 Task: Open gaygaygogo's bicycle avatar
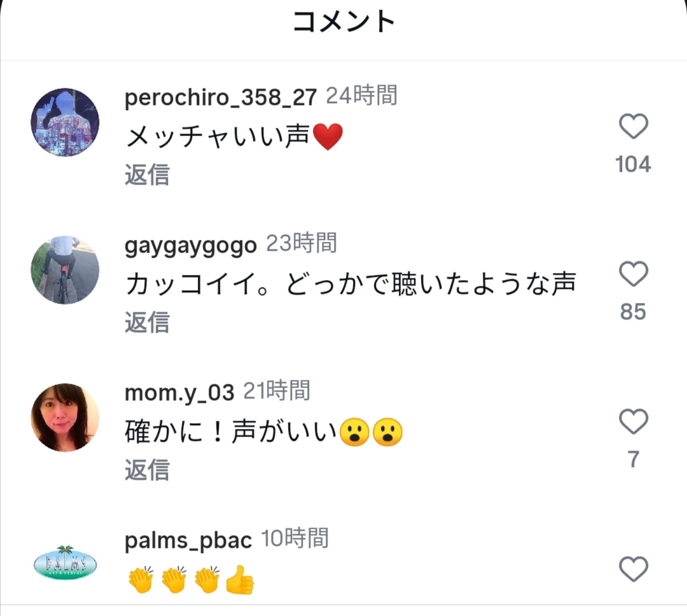coord(65,270)
